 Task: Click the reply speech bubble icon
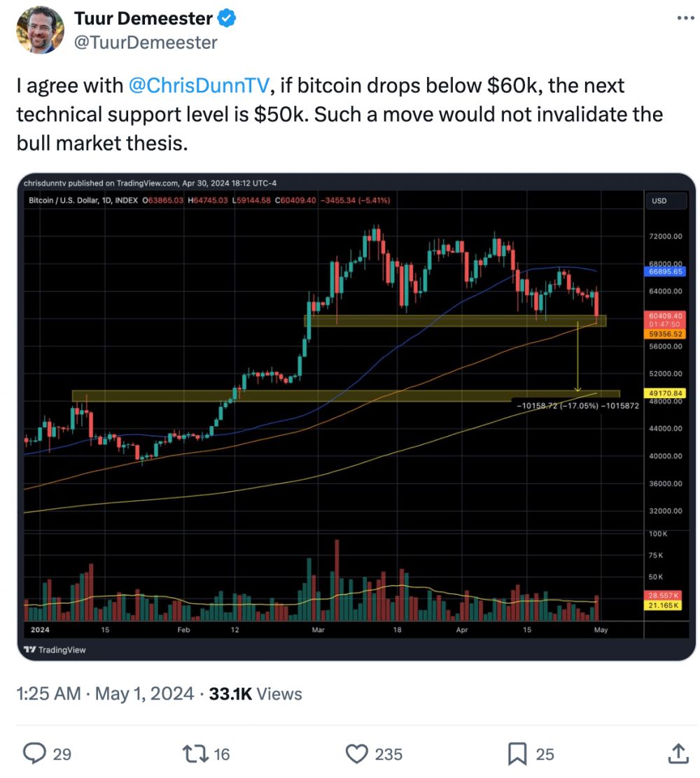click(35, 754)
